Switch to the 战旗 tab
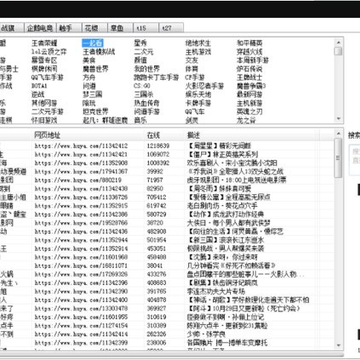The width and height of the screenshot is (360, 360). [x=12, y=28]
